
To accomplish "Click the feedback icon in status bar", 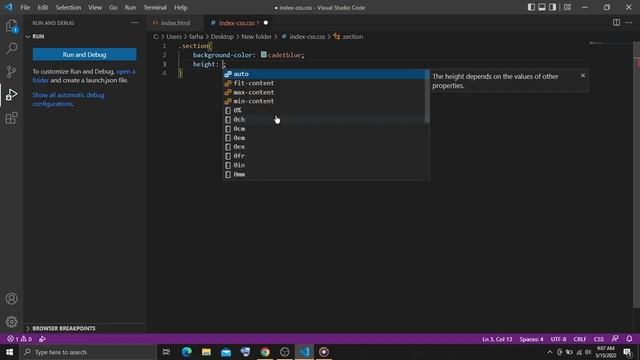I will click(615, 339).
